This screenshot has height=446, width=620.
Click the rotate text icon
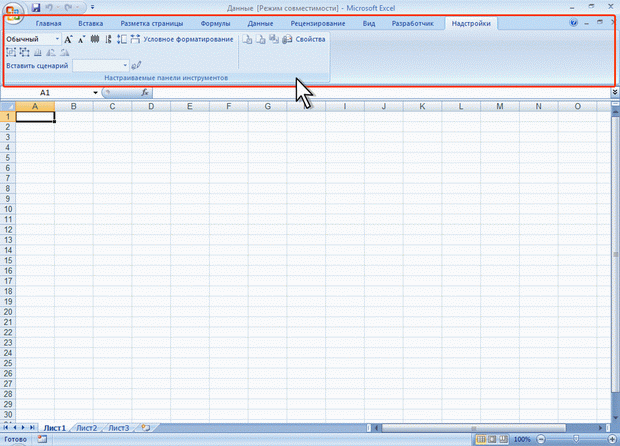click(108, 39)
